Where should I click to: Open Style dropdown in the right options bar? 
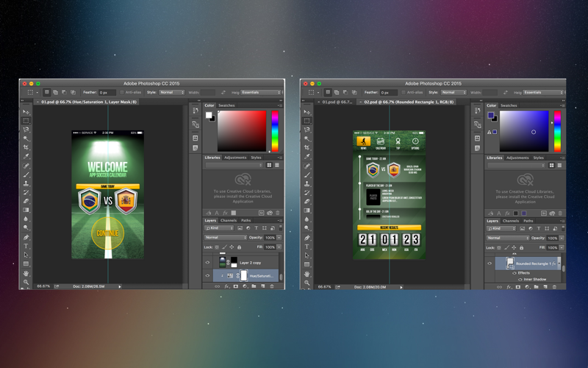(453, 93)
